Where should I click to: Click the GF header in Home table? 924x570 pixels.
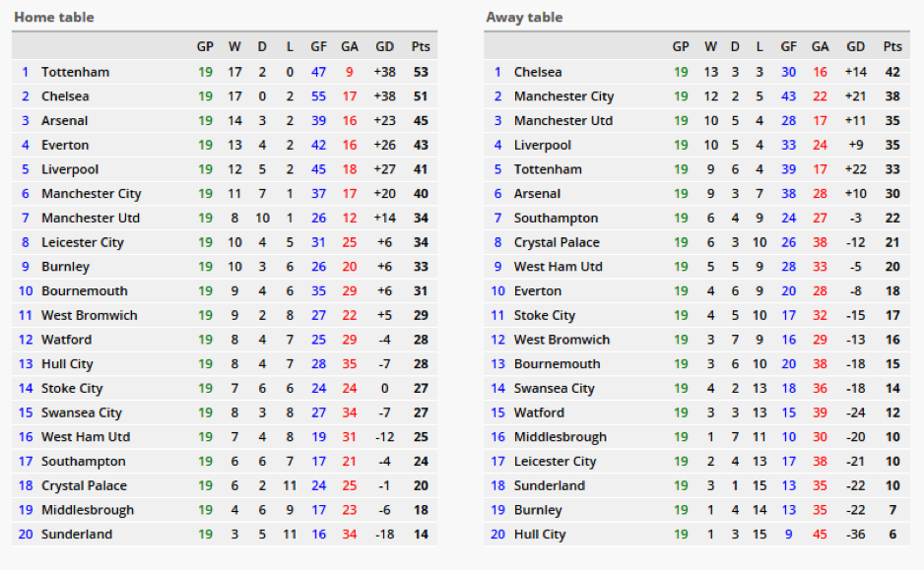coord(319,46)
